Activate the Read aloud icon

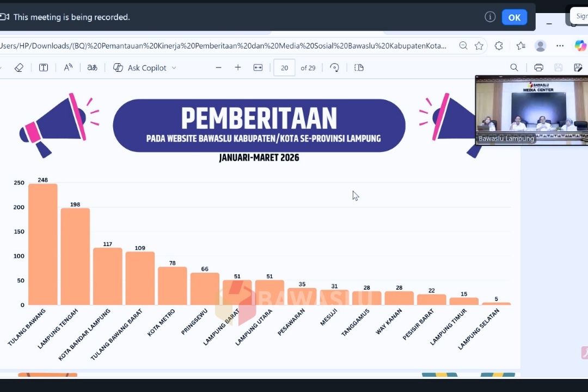coord(68,68)
